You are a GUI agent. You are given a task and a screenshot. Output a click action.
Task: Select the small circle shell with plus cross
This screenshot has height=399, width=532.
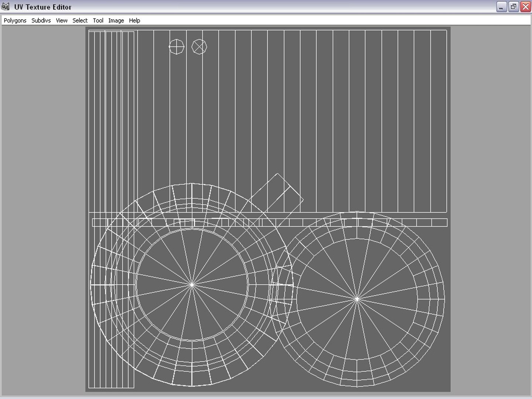click(177, 47)
